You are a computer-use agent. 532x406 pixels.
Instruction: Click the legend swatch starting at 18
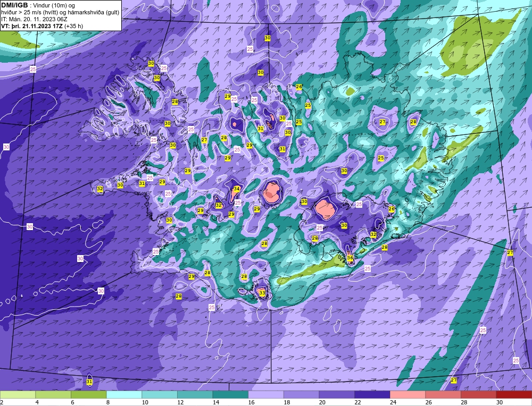tap(301, 394)
